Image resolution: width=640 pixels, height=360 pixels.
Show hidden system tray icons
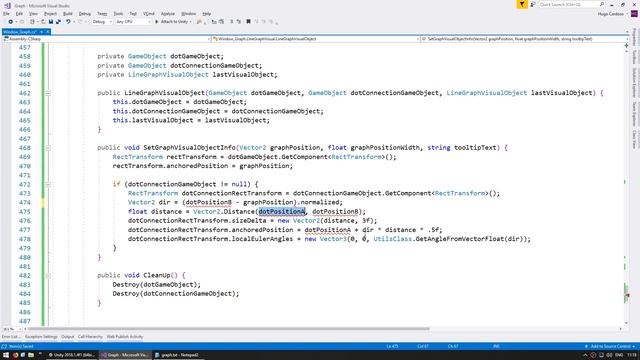coord(585,355)
